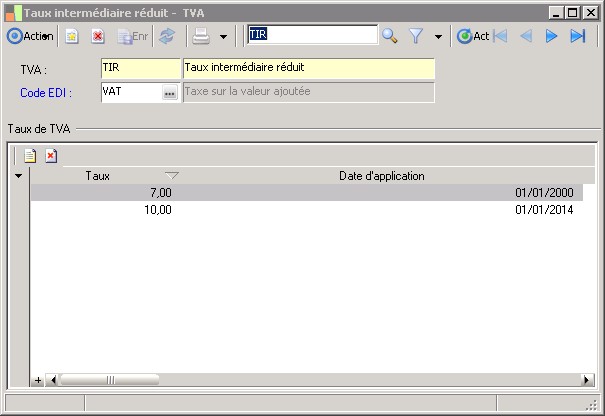
Task: Click the horizontal scrollbar thumb
Action: tap(110, 380)
